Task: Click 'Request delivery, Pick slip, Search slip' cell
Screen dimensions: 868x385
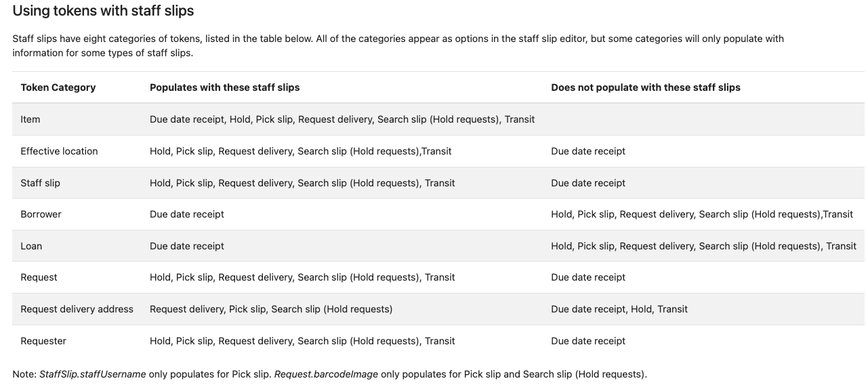Action: coord(271,309)
